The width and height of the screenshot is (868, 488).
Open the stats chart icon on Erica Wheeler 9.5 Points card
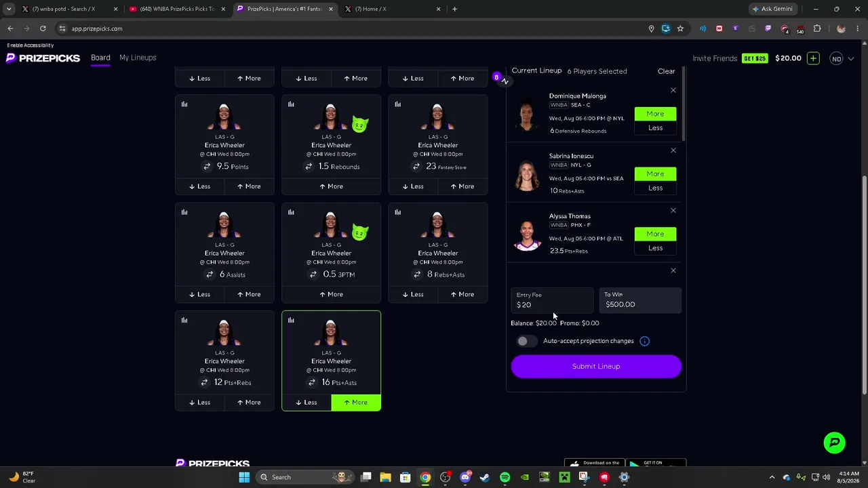pyautogui.click(x=184, y=104)
